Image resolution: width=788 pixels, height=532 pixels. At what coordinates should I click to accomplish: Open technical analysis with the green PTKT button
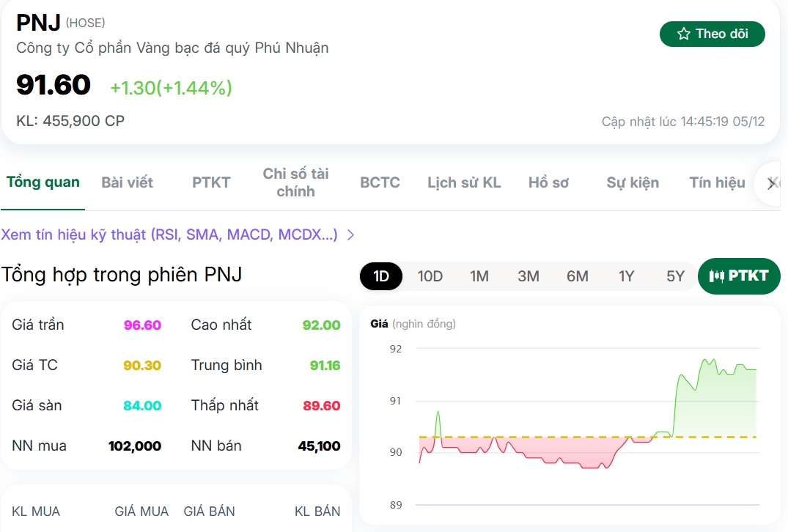[x=739, y=276]
